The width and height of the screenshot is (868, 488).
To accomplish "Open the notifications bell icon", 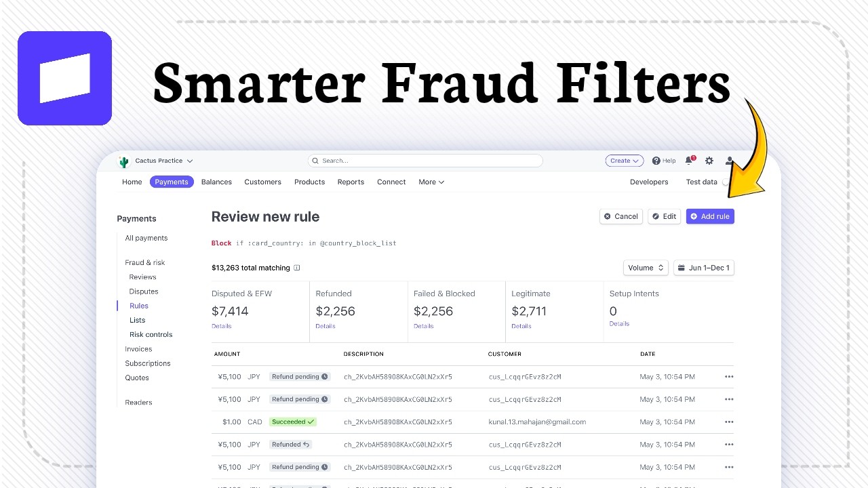I will 690,161.
